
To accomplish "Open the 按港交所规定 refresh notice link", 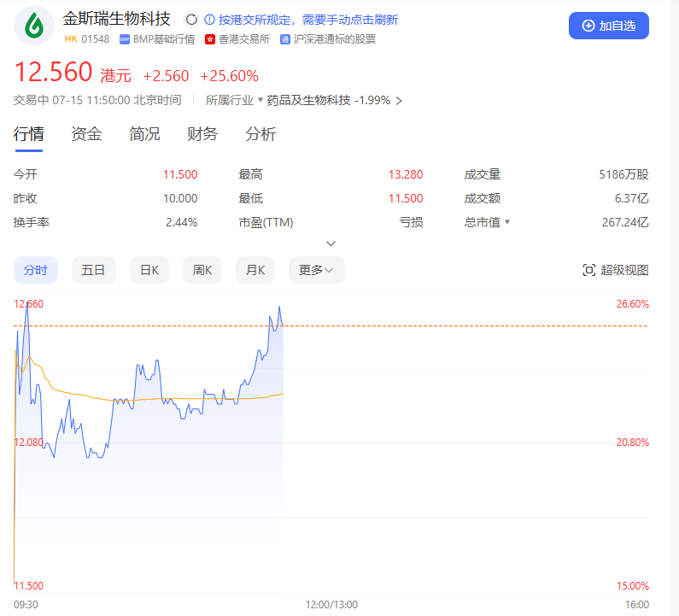I will point(307,20).
